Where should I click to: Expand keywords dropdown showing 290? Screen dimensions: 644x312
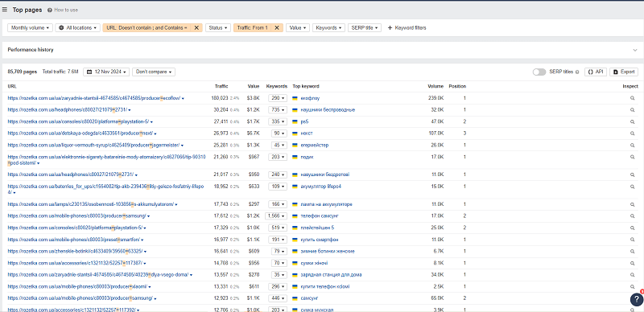[x=278, y=99]
